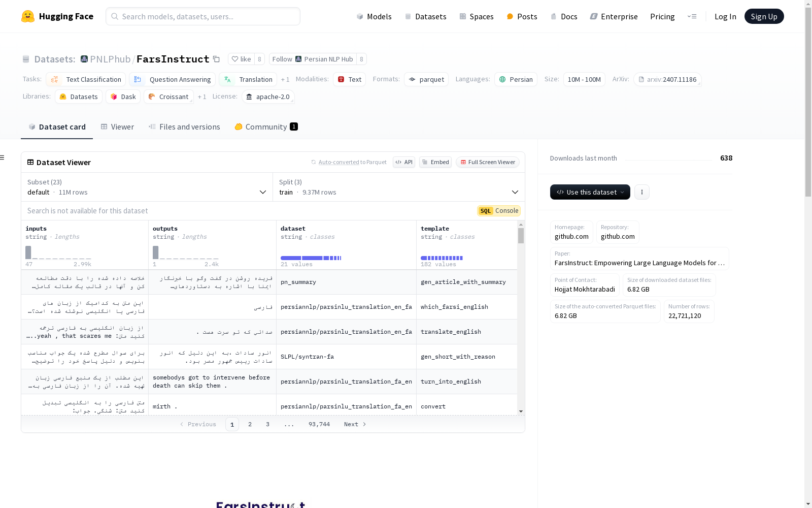Image resolution: width=812 pixels, height=508 pixels.
Task: Click the apache-2.0 license tag
Action: click(x=268, y=97)
